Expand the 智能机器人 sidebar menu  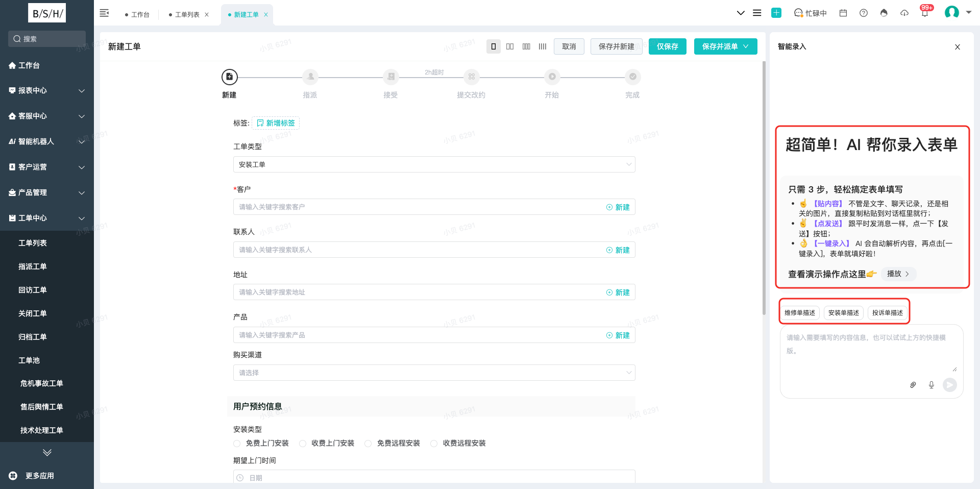click(x=47, y=141)
